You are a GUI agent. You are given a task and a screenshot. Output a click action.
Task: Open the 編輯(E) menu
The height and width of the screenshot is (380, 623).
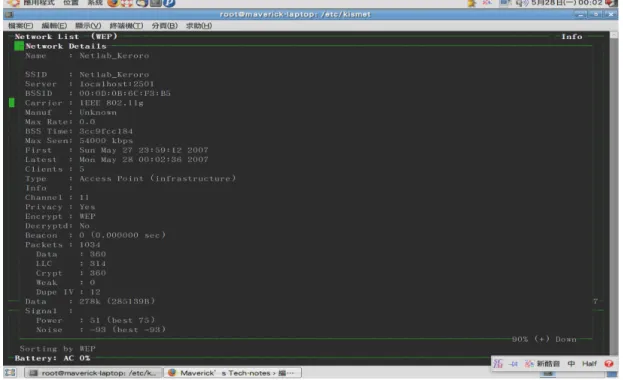[x=54, y=26]
